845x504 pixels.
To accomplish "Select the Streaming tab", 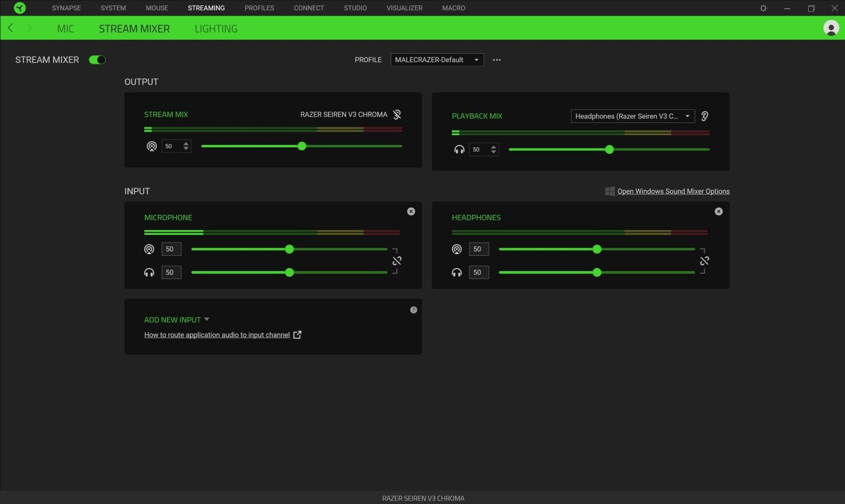I will click(x=206, y=8).
